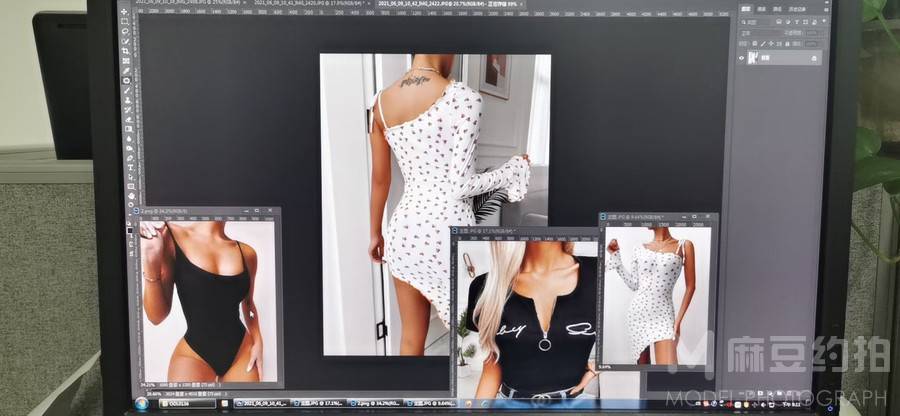Switch to 2.png @ 34.2% taskbar item

(x=374, y=403)
